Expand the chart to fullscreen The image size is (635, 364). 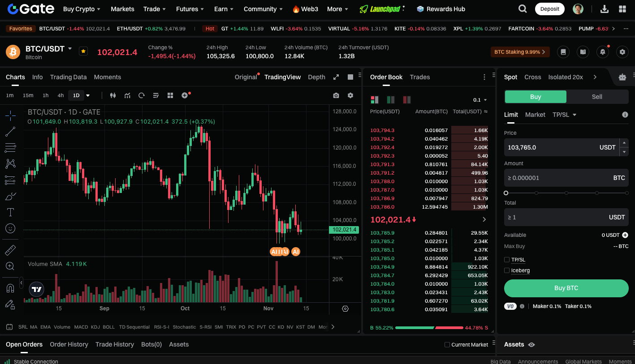pos(336,77)
